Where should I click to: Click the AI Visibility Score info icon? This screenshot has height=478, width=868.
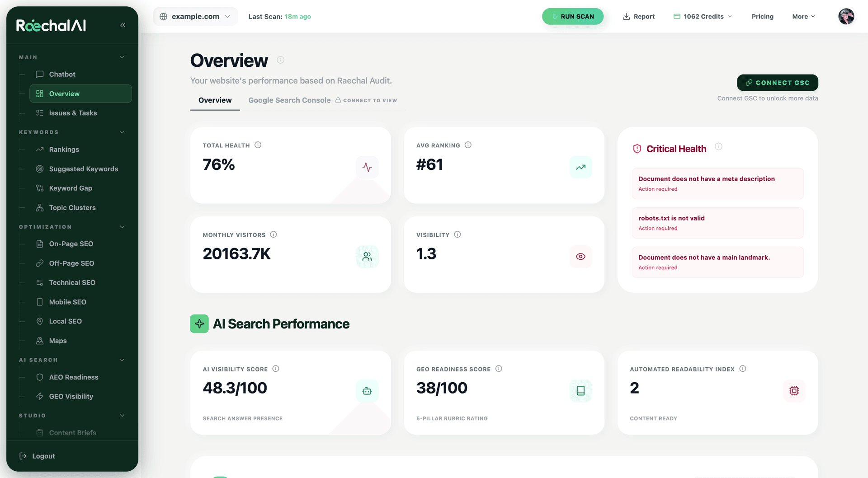tap(275, 369)
